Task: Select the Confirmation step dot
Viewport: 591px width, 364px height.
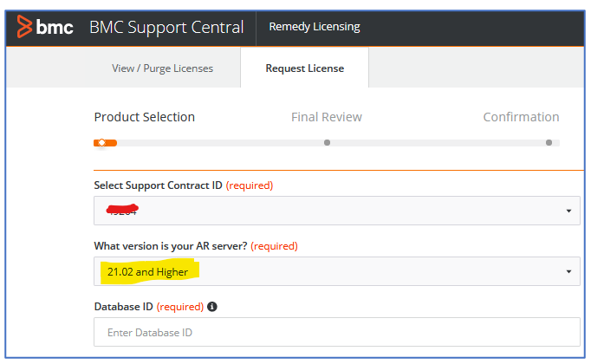Action: [x=549, y=142]
